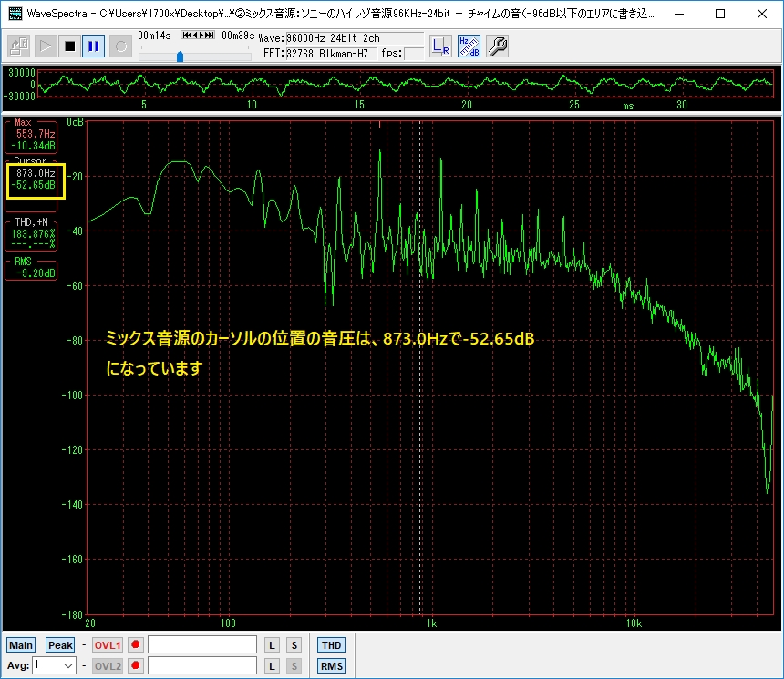Toggle the Main spectrum display button
This screenshot has height=679, width=784.
pyautogui.click(x=20, y=645)
